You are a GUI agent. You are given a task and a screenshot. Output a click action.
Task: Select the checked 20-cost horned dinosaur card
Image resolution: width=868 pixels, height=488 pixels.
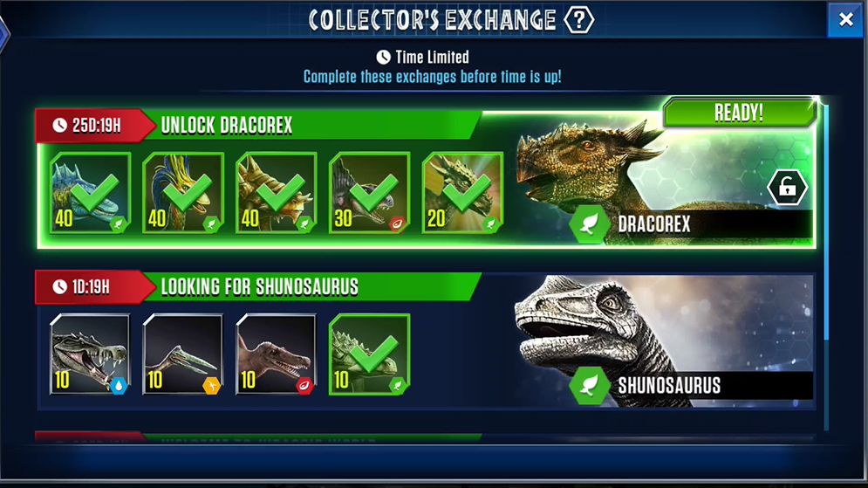coord(462,193)
